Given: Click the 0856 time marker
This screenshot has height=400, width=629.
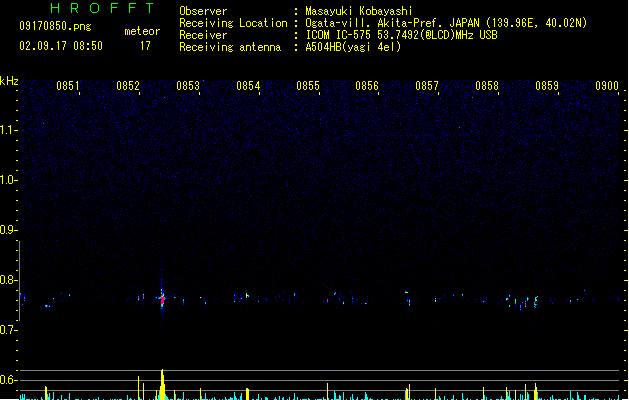Looking at the screenshot, I should tap(367, 86).
